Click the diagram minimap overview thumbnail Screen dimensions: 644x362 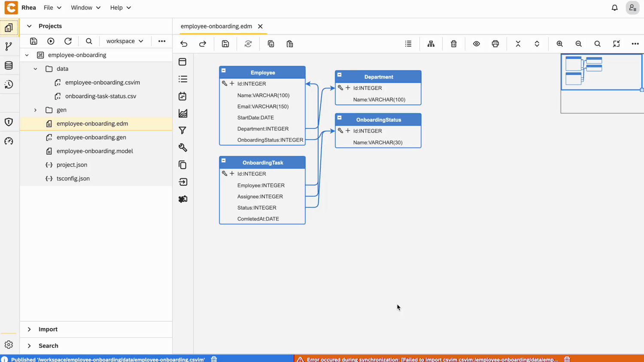click(601, 72)
